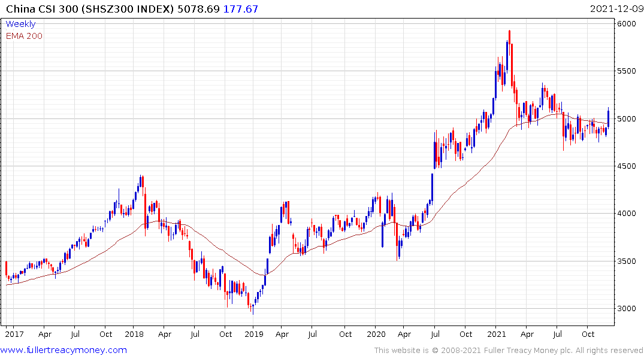
Task: Click the 2020 year label on time axis
Action: (376, 334)
